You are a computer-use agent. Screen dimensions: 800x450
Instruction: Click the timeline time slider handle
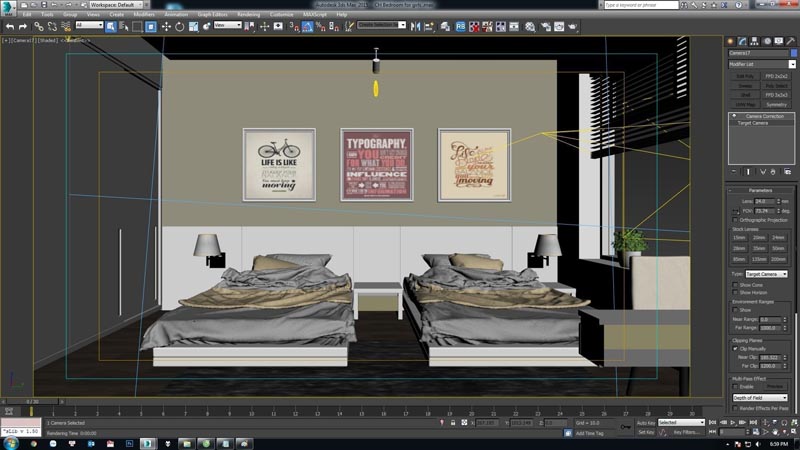(x=33, y=402)
